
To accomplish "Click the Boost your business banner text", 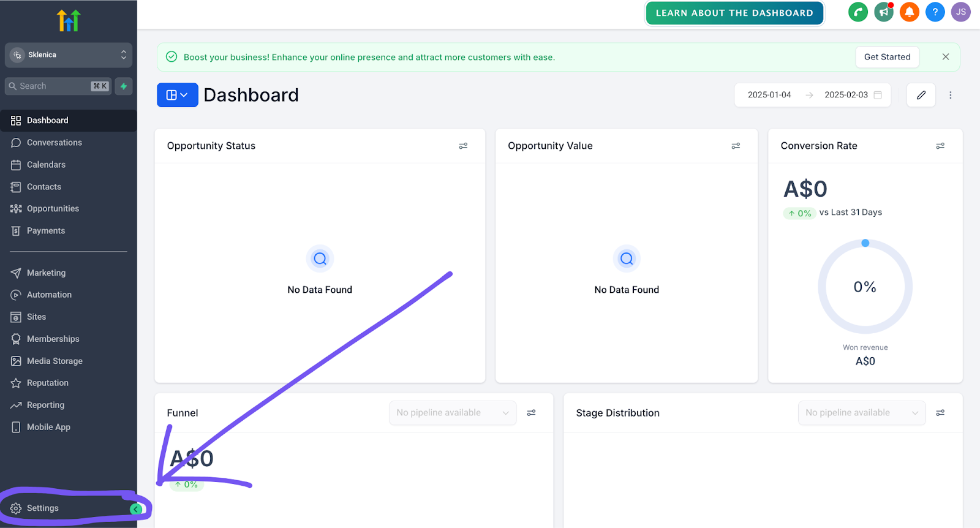I will tap(369, 58).
